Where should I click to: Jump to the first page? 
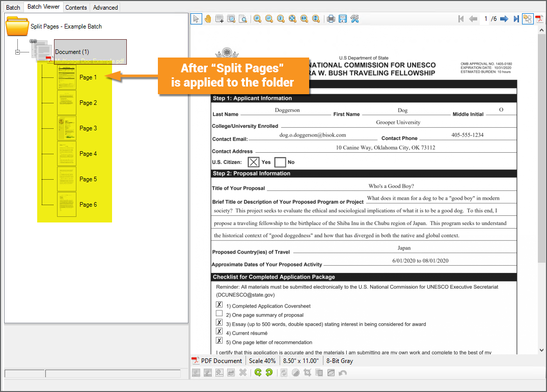461,19
